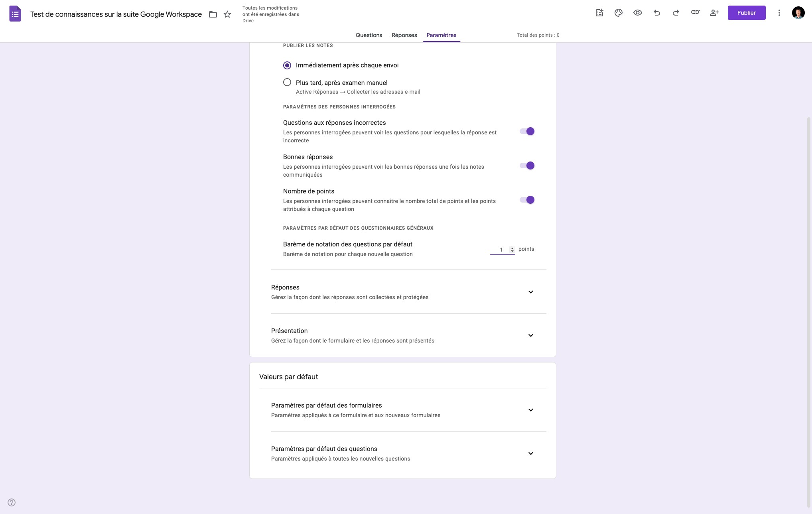Toggle Questions aux réponses incorrectes switch
Image resolution: width=812 pixels, height=514 pixels.
[x=527, y=131]
